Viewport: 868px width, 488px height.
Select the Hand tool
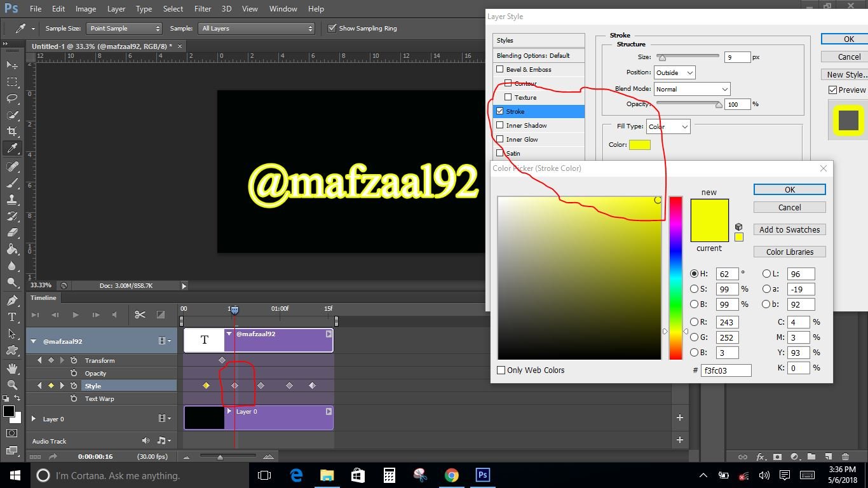coord(12,368)
